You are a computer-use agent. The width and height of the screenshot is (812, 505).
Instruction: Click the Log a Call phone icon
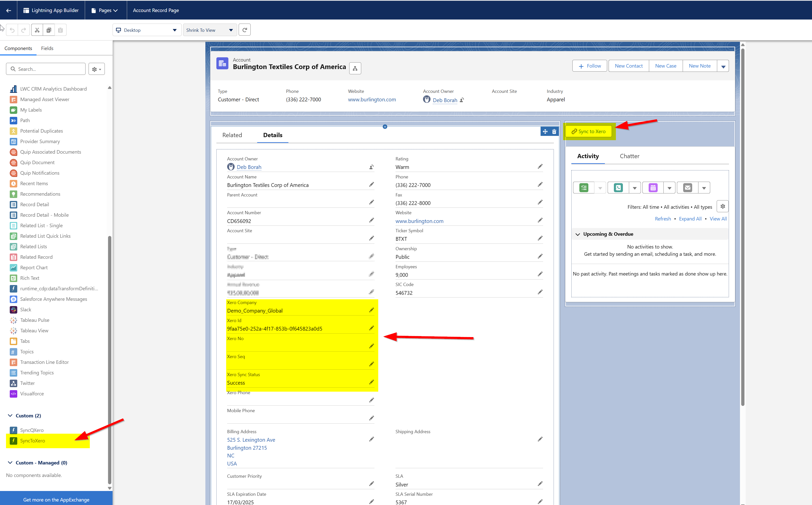pos(618,188)
